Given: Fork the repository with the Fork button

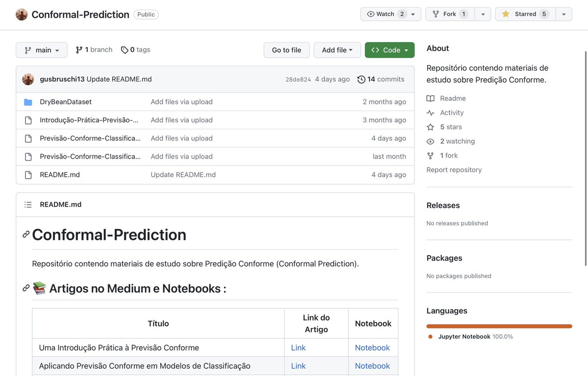Looking at the screenshot, I should click(450, 14).
